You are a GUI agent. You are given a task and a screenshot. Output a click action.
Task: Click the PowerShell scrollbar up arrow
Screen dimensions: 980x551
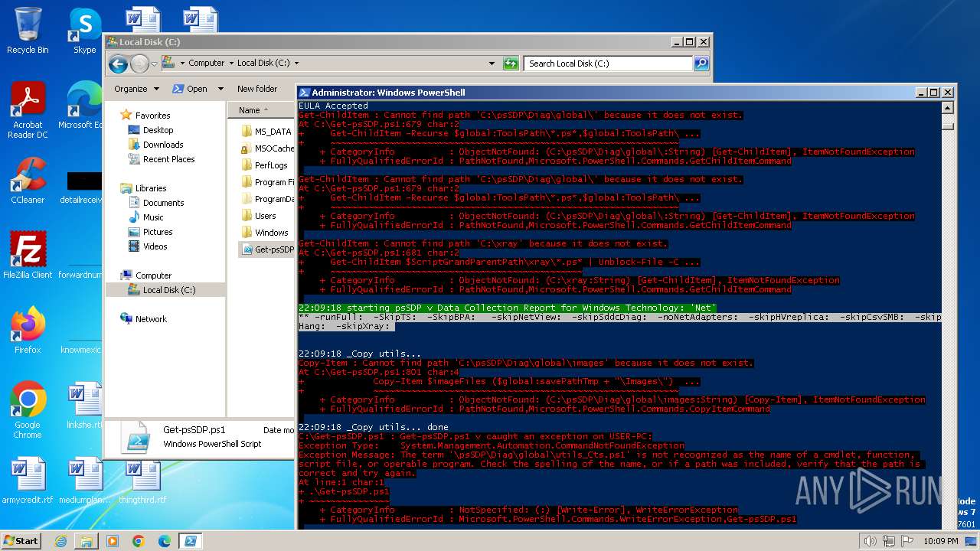coord(948,108)
